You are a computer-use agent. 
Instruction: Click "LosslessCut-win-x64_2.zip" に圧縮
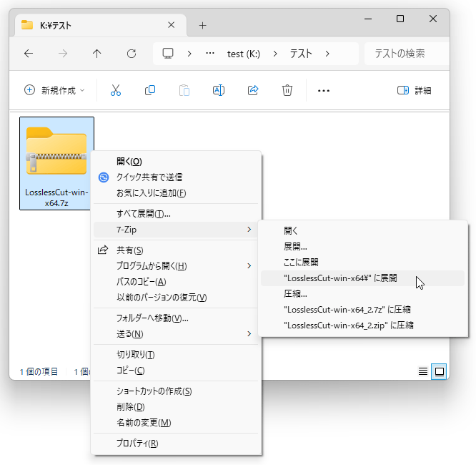[363, 325]
